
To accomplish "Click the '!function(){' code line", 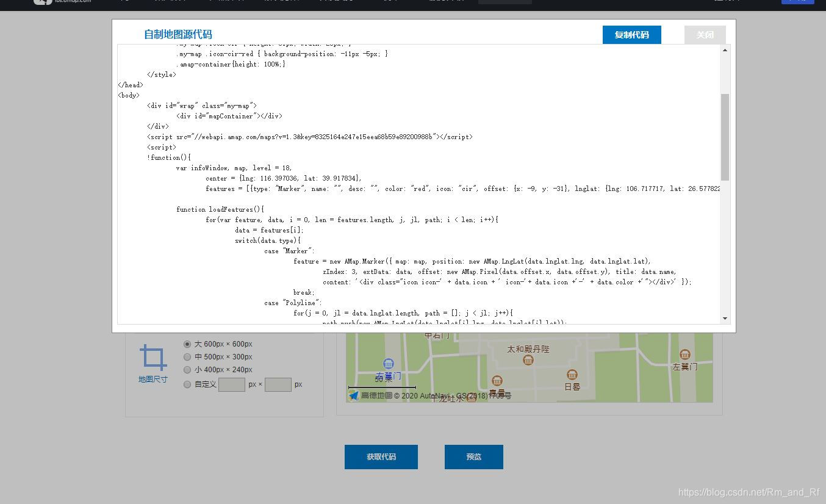I will 169,157.
